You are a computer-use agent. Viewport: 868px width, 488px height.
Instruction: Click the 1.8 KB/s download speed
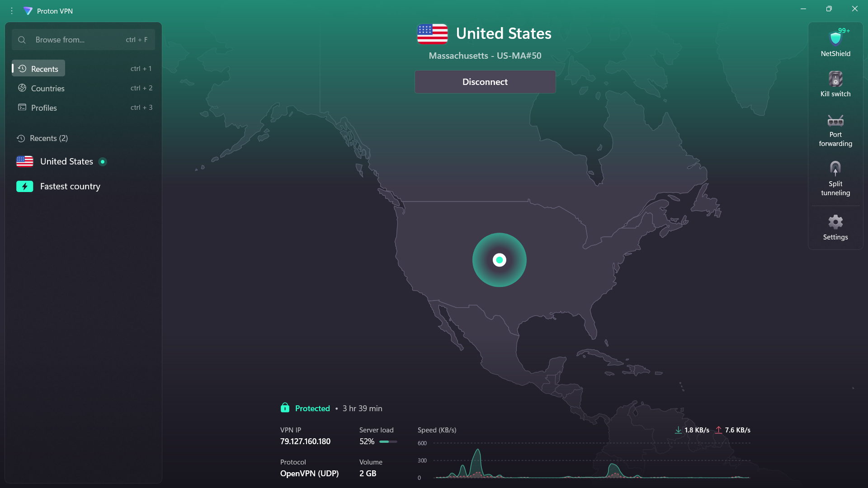pos(697,430)
